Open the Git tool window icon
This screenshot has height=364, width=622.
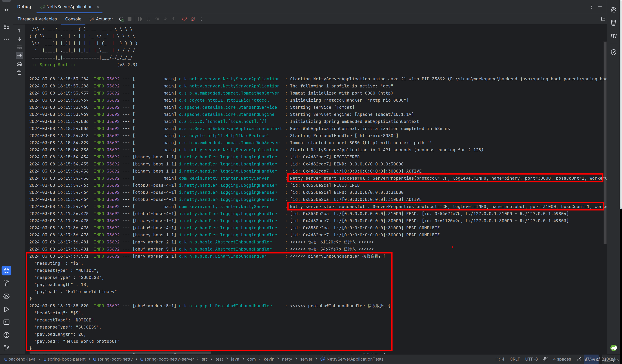(6, 348)
